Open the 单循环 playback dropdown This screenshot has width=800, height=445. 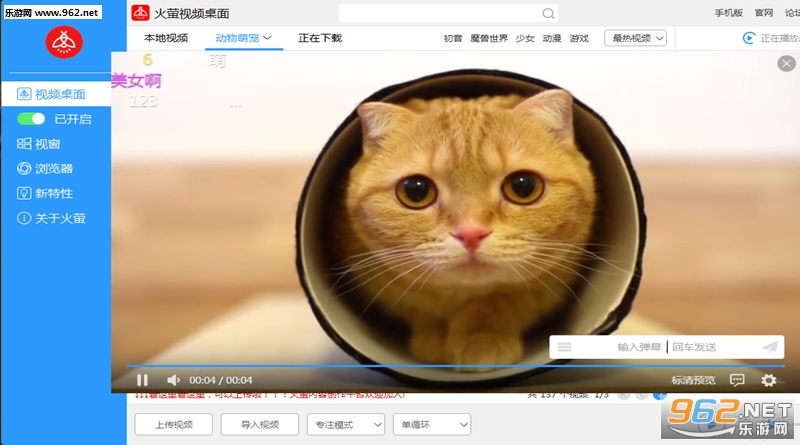[x=432, y=425]
